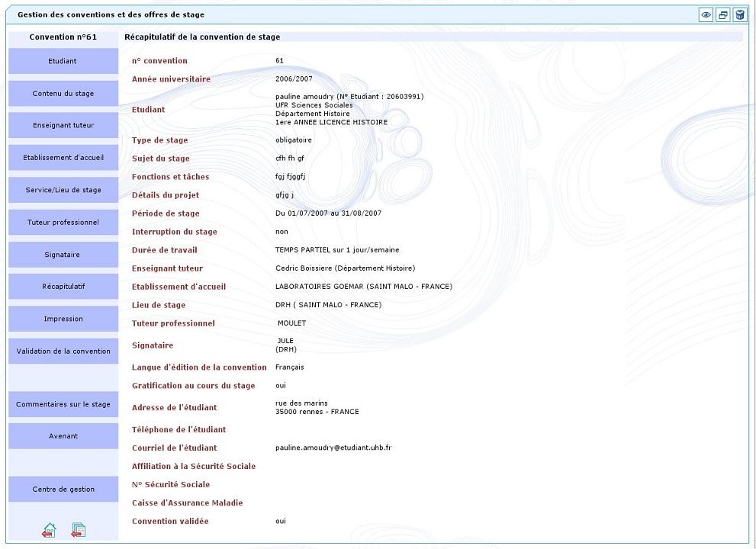
Task: Select Contenu du stage in the sidebar
Action: (63, 94)
